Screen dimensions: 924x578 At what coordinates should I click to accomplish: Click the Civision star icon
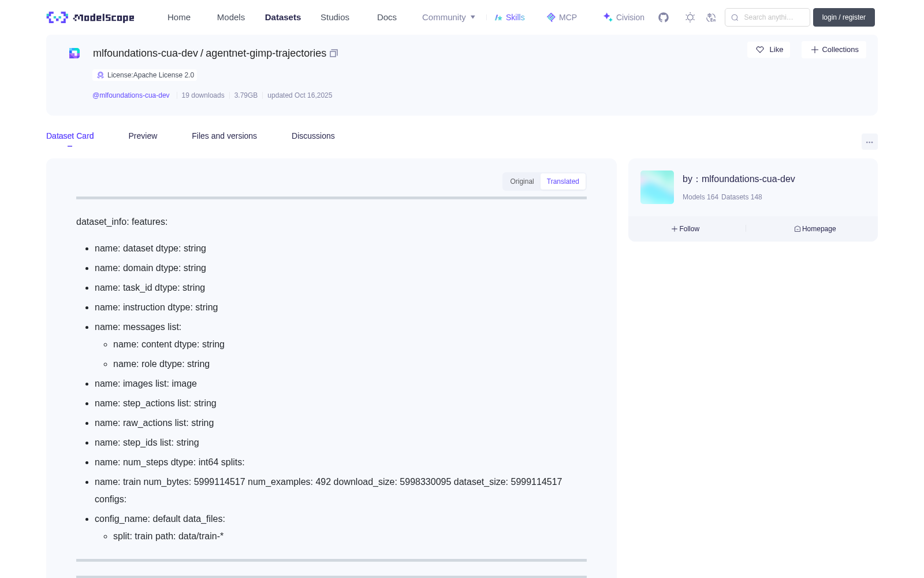click(608, 17)
